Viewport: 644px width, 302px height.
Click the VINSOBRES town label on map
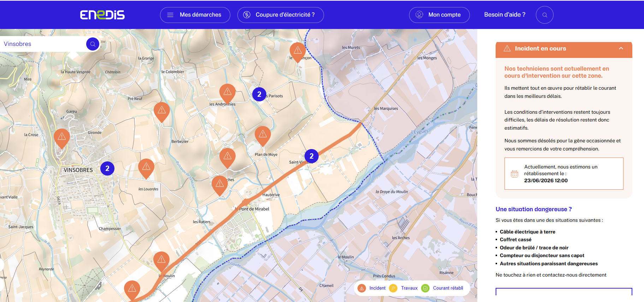click(78, 170)
